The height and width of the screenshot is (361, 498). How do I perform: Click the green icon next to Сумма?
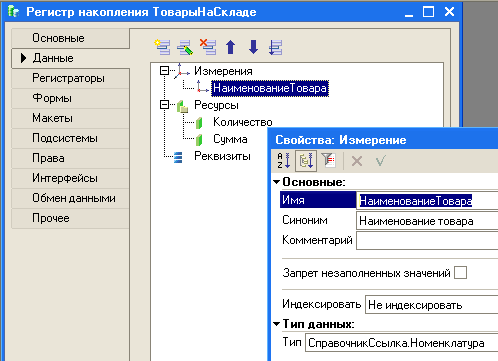click(x=199, y=140)
